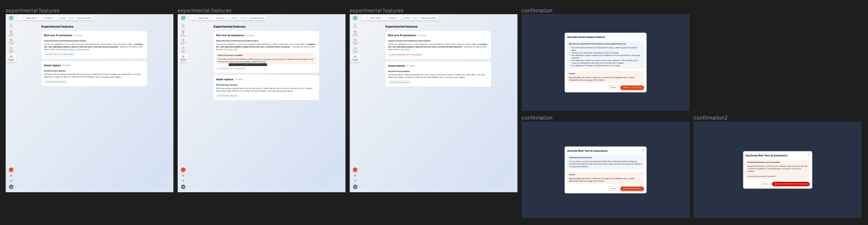The width and height of the screenshot is (868, 225).
Task: Open Production environment dropdown in the middle frame
Action: click(x=221, y=18)
